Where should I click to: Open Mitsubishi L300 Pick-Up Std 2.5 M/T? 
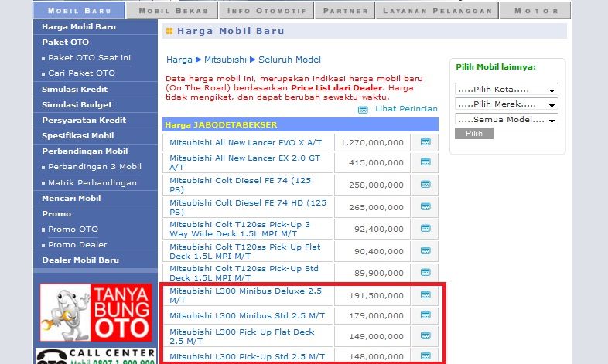coord(247,356)
